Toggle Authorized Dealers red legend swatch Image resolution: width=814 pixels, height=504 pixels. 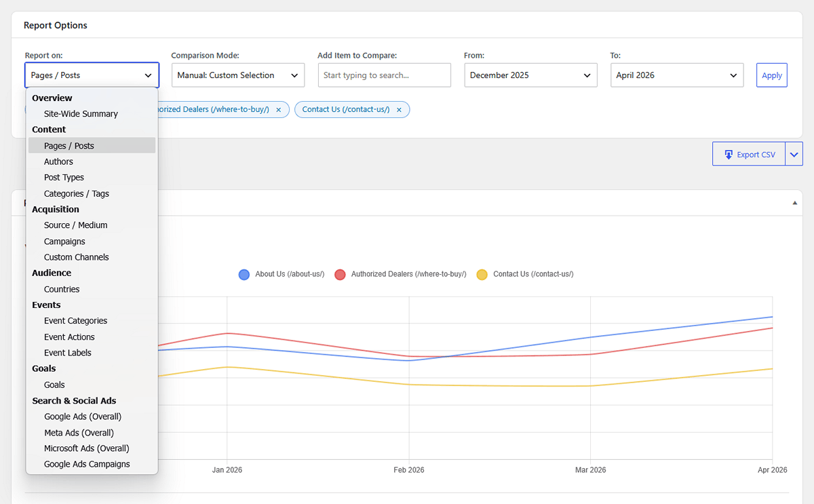340,275
